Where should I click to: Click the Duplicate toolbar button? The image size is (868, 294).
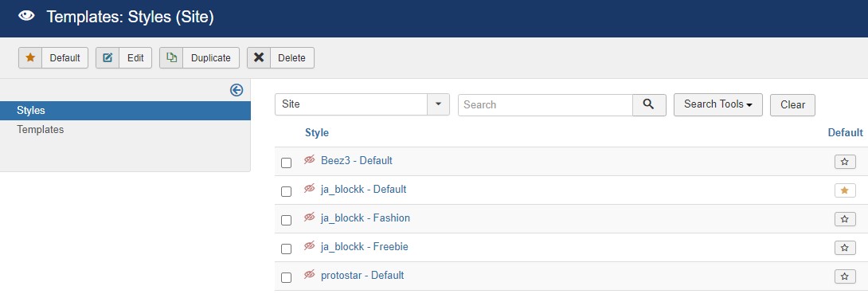coord(199,57)
